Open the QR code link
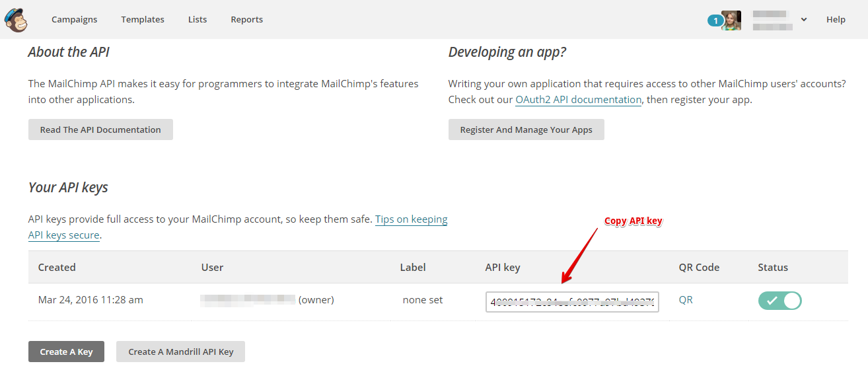 (686, 300)
